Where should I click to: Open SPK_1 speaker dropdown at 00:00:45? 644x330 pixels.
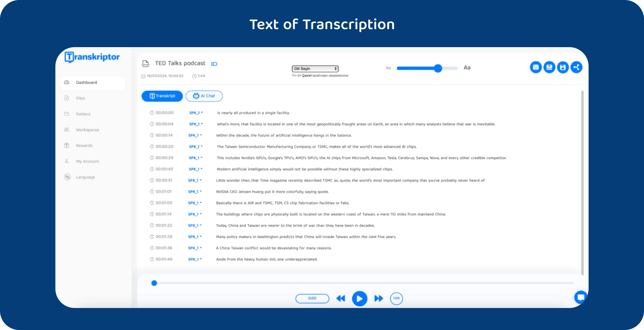(196, 169)
